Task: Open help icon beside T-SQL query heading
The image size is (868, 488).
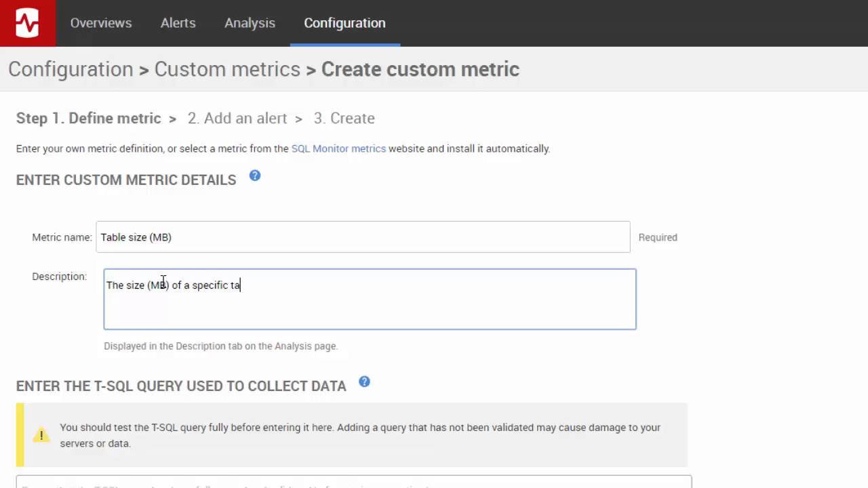Action: coord(364,382)
